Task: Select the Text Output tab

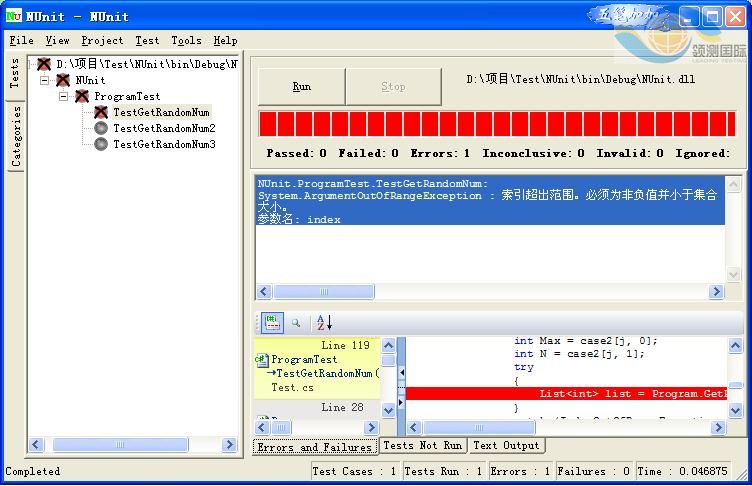Action: click(x=506, y=445)
